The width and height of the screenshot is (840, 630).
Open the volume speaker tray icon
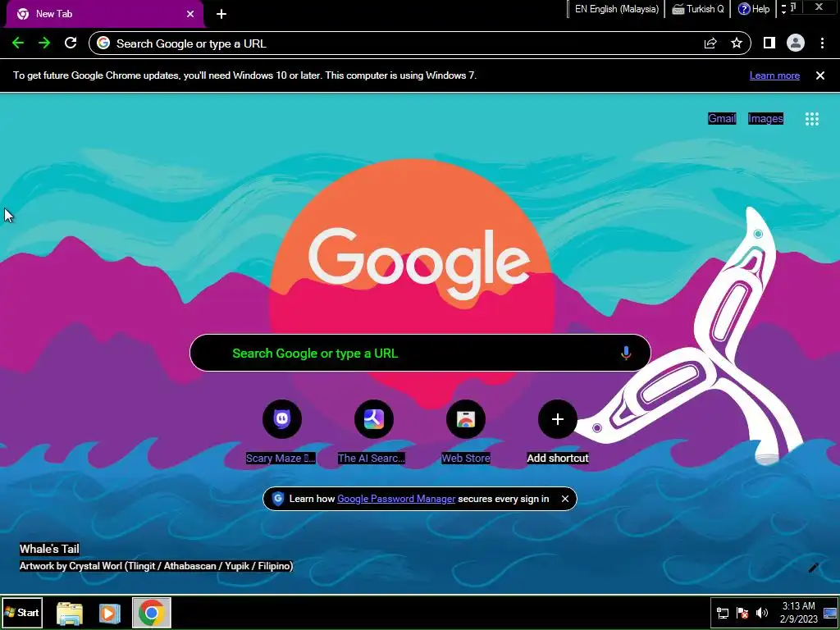(x=762, y=613)
